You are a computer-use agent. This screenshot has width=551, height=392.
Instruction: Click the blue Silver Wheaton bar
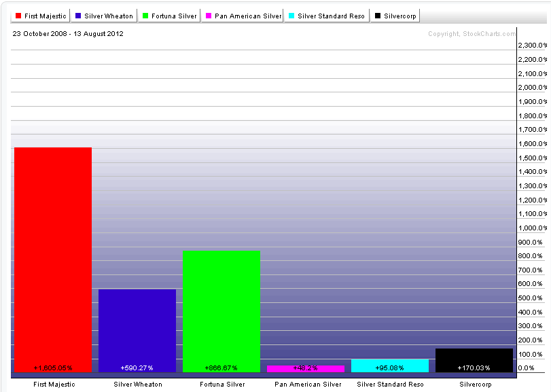(137, 326)
